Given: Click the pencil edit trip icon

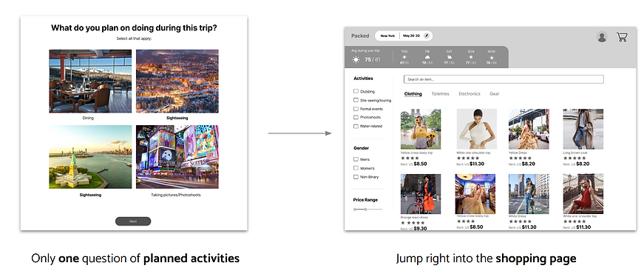Looking at the screenshot, I should [x=427, y=36].
